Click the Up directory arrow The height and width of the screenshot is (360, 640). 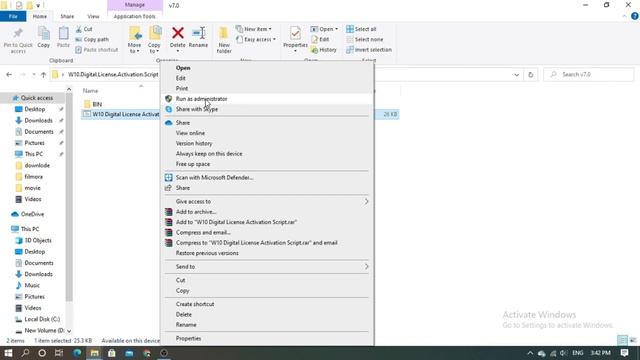pos(43,75)
